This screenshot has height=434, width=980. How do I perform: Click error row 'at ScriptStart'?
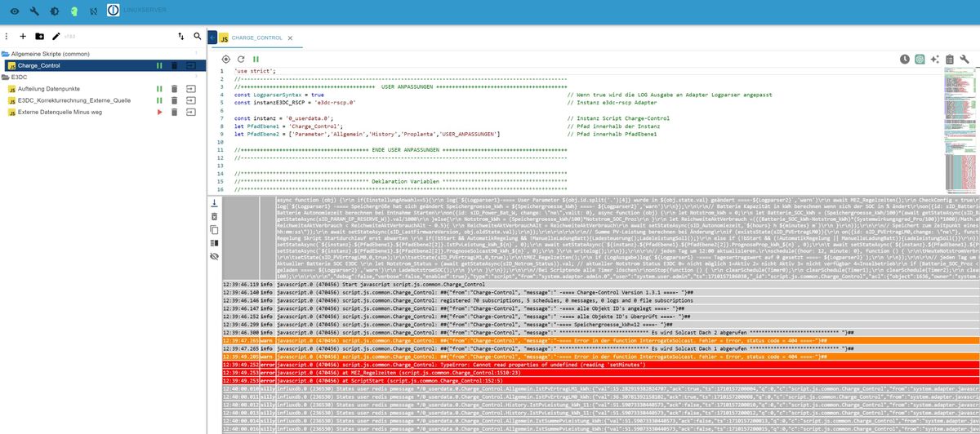click(x=600, y=380)
